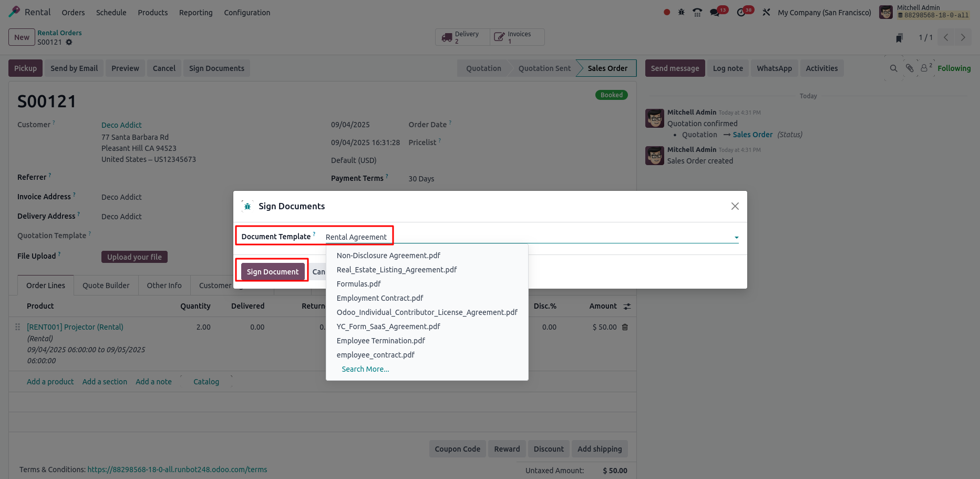This screenshot has width=980, height=479.
Task: Search chatter messages magnifier icon
Action: point(893,68)
